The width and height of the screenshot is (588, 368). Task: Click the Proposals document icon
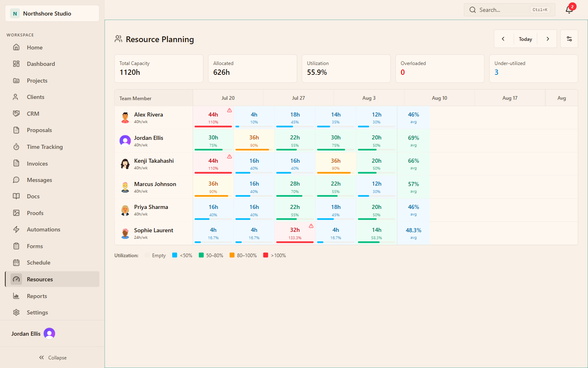[16, 130]
